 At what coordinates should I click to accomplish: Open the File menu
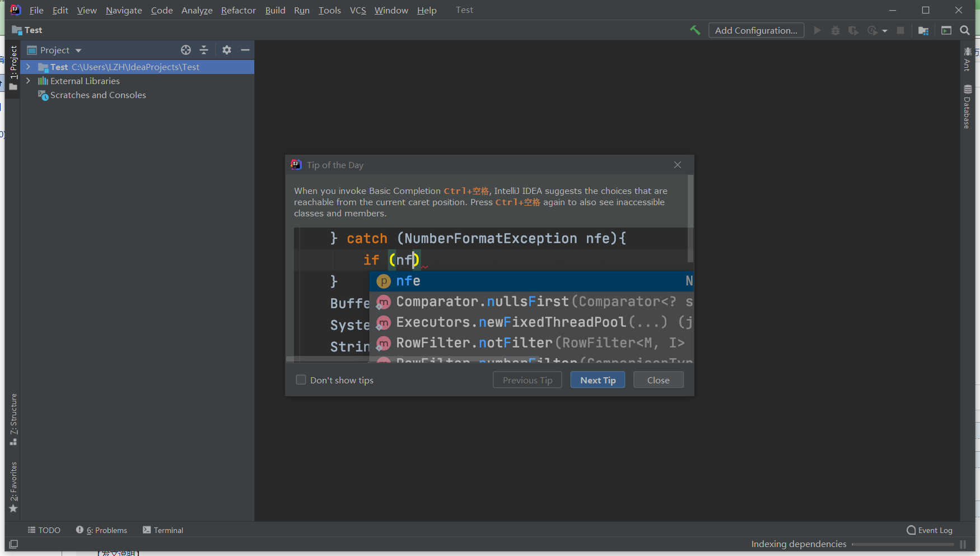coord(36,10)
